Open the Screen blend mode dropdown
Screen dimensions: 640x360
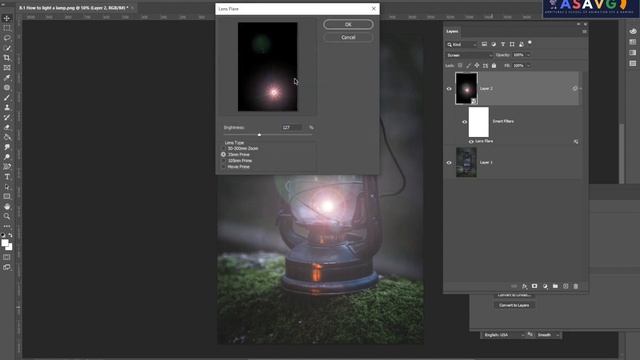click(469, 55)
